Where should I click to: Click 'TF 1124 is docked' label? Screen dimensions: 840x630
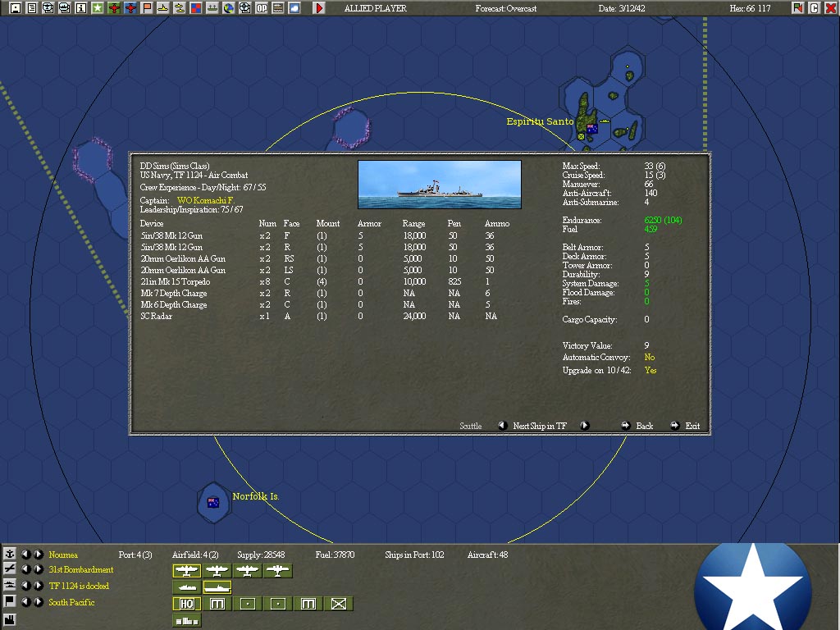(x=79, y=586)
